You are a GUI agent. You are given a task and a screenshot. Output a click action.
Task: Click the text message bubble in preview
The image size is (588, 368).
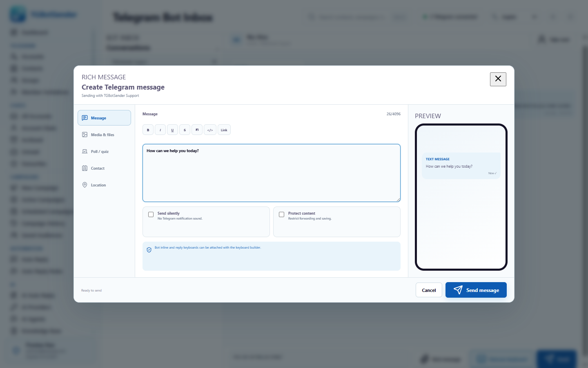pyautogui.click(x=461, y=166)
